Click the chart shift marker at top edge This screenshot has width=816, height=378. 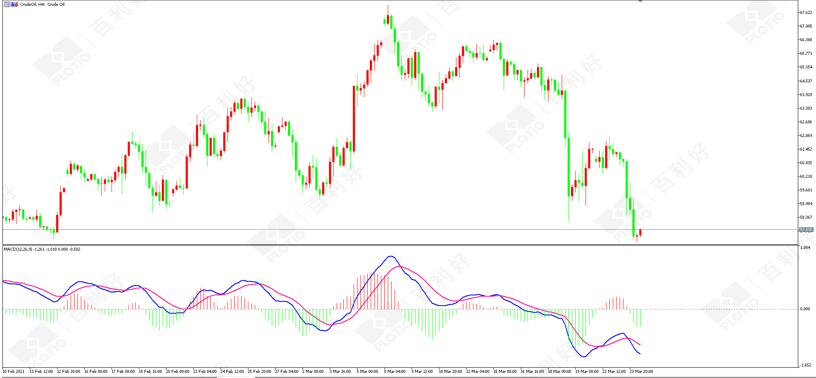click(640, 1)
